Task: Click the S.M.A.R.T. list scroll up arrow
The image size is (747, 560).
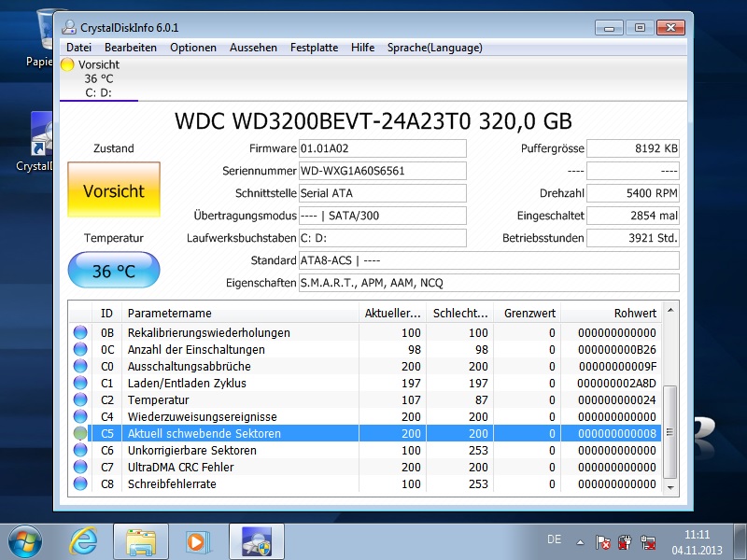Action: [670, 311]
